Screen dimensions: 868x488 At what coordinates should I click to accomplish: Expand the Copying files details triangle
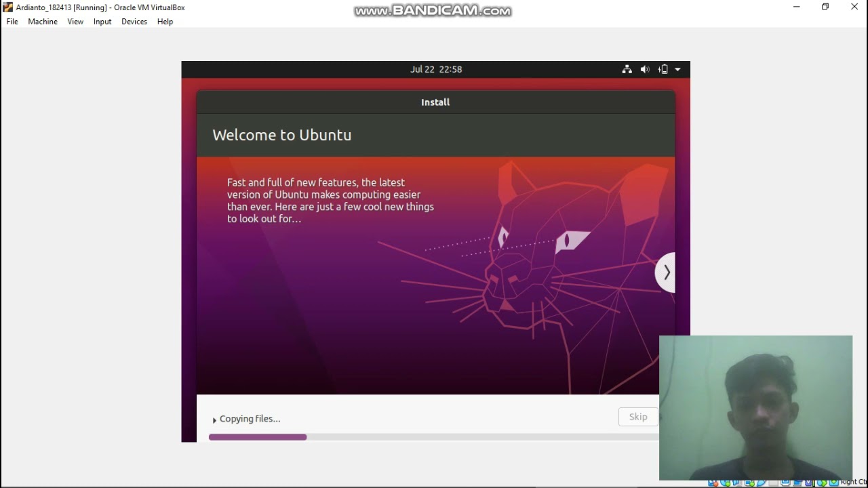pyautogui.click(x=214, y=420)
